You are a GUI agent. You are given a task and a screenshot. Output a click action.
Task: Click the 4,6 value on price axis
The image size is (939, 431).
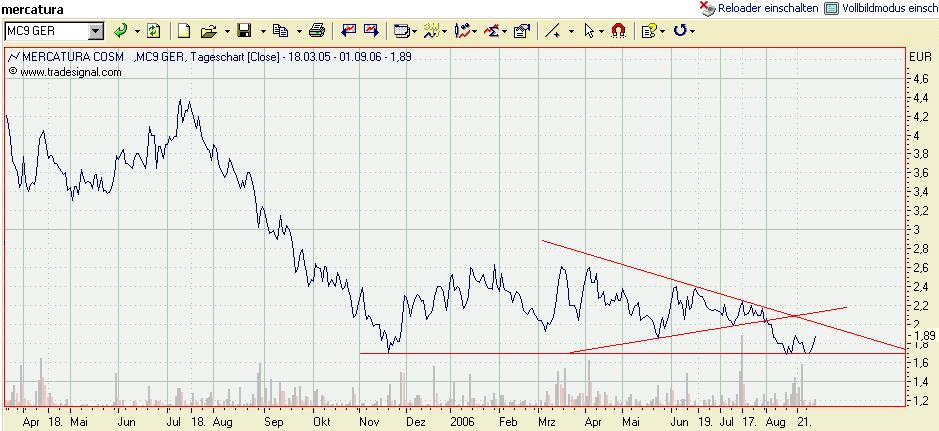tap(920, 78)
